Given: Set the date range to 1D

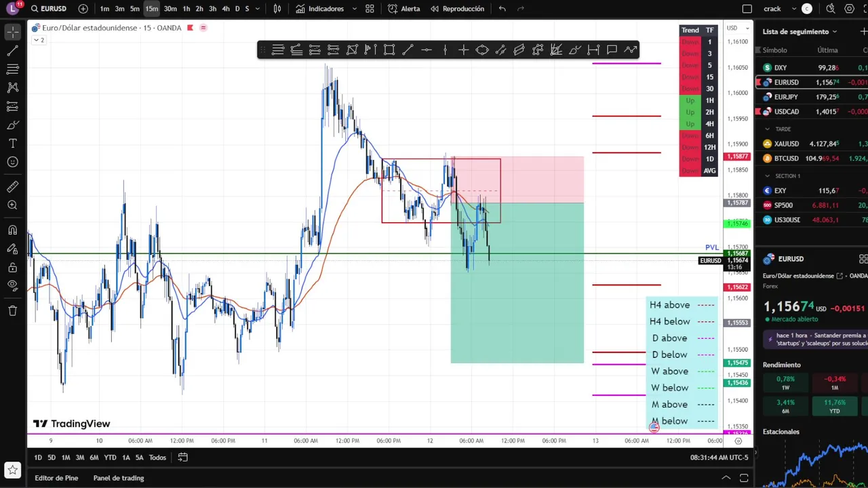Looking at the screenshot, I should pyautogui.click(x=38, y=457).
